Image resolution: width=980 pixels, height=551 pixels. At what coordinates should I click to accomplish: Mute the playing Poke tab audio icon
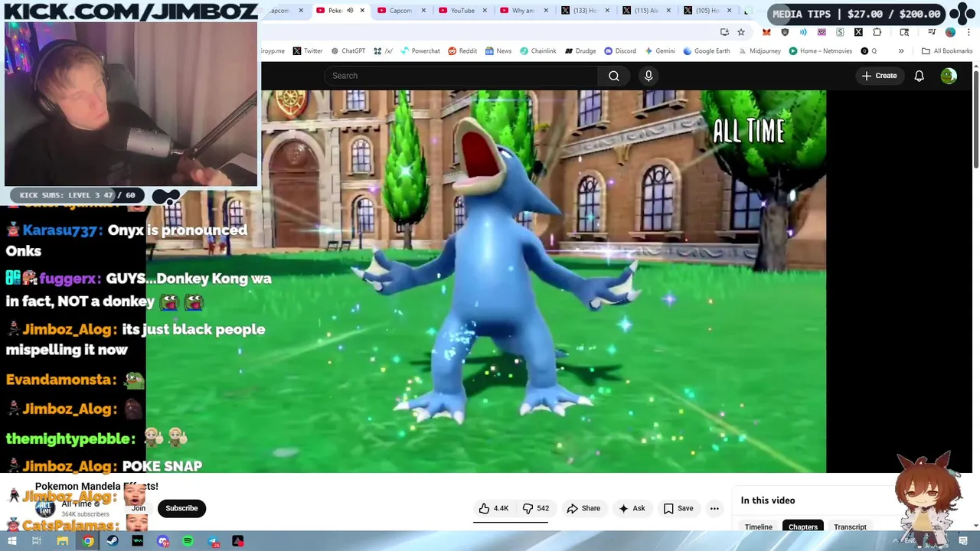coord(350,11)
